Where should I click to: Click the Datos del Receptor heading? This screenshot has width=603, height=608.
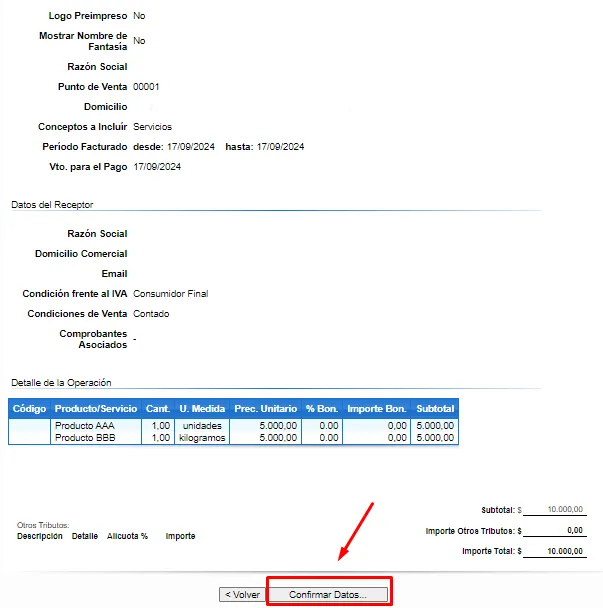52,204
